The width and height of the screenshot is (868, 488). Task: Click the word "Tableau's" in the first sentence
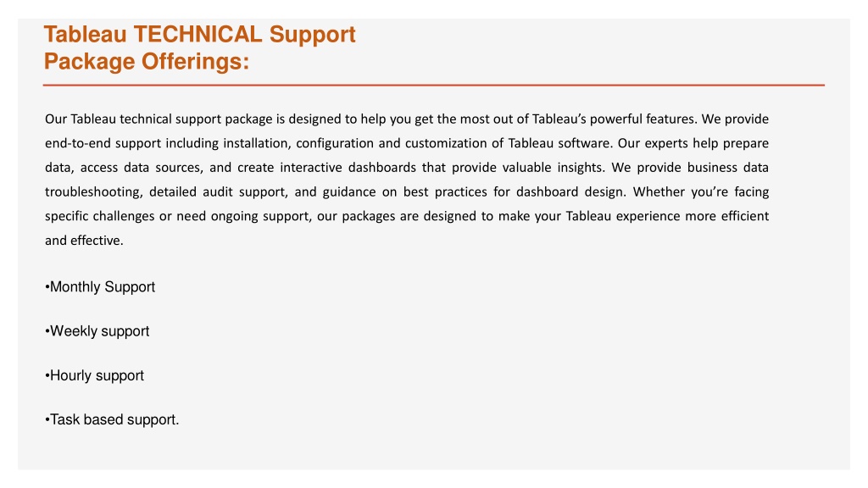pos(559,119)
